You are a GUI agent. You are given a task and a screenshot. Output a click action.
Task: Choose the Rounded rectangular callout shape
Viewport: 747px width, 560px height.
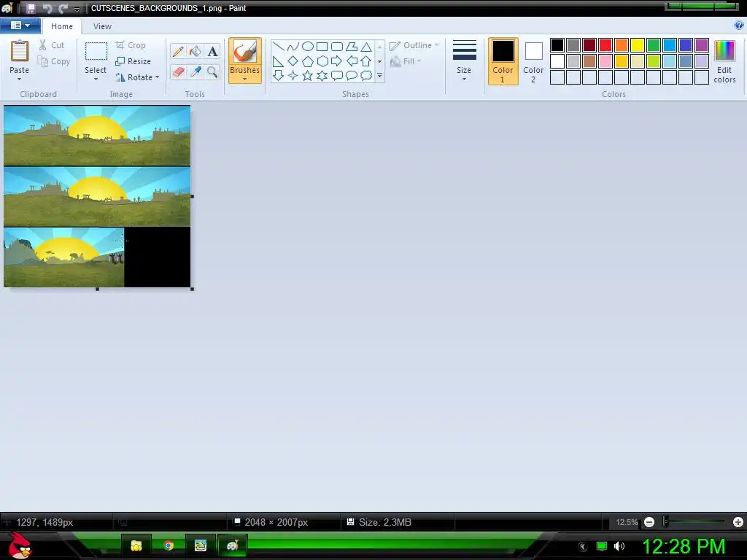click(x=337, y=75)
